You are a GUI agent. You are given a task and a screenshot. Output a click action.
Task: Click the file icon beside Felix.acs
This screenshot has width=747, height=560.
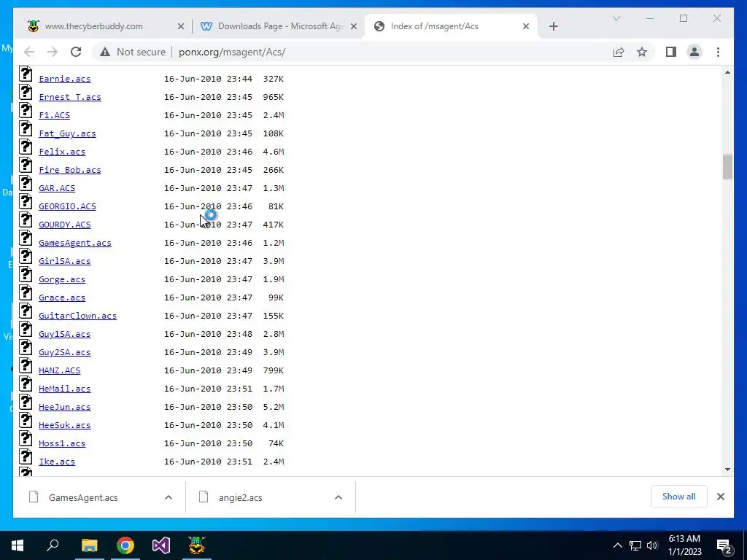26,147
